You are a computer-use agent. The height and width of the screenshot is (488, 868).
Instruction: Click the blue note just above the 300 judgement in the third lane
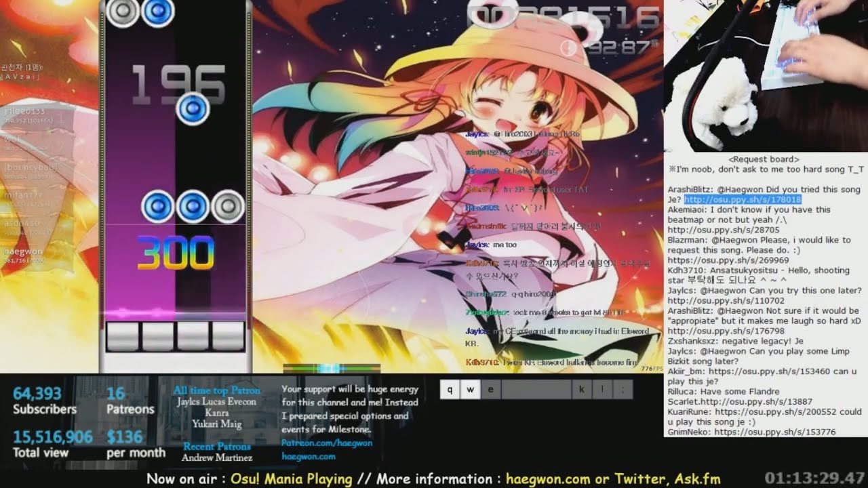[193, 207]
